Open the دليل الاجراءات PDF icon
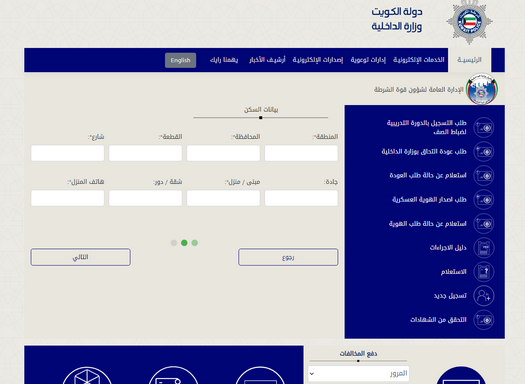The width and height of the screenshot is (525, 384). pos(483,248)
